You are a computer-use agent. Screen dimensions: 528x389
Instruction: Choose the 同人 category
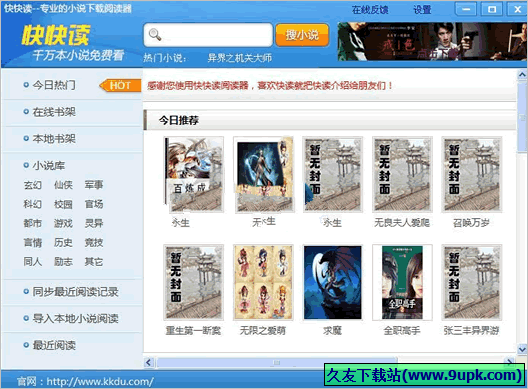(33, 261)
